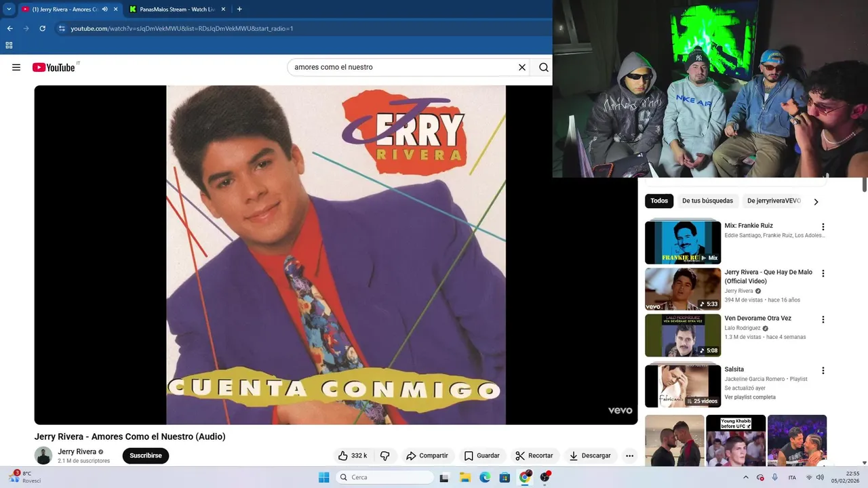Open a new browser tab
The height and width of the screenshot is (488, 868).
(x=239, y=9)
